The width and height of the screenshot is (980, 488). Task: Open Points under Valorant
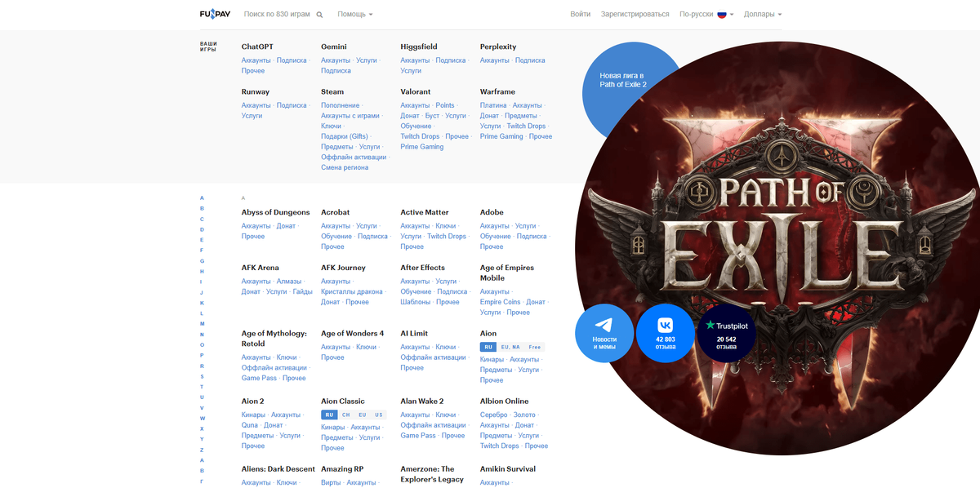[x=445, y=105]
